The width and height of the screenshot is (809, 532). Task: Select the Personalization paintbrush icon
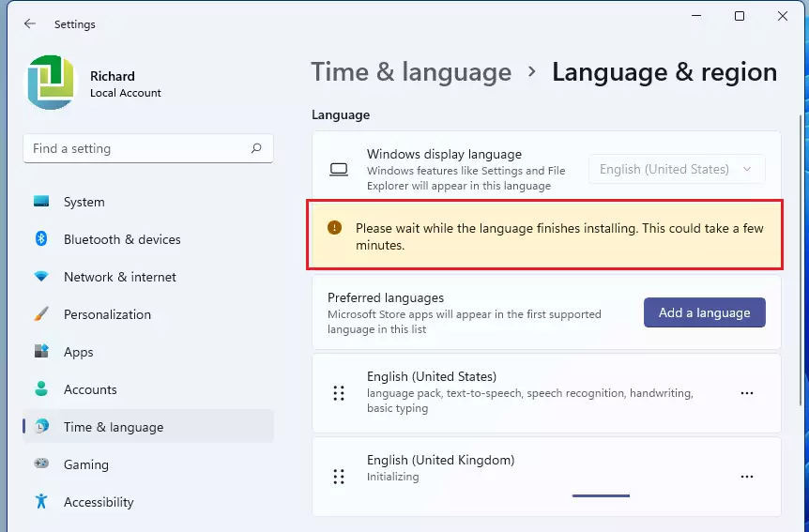[41, 313]
